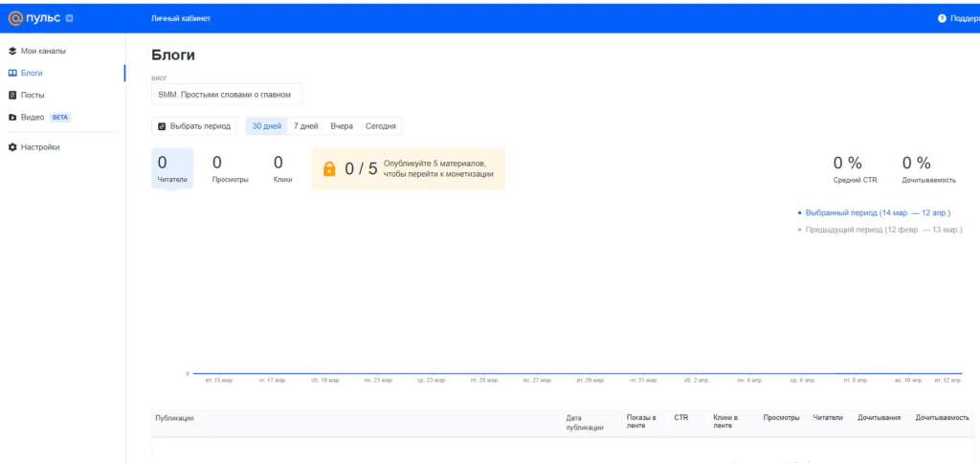
Task: Select the Просмотры metric
Action: click(230, 168)
